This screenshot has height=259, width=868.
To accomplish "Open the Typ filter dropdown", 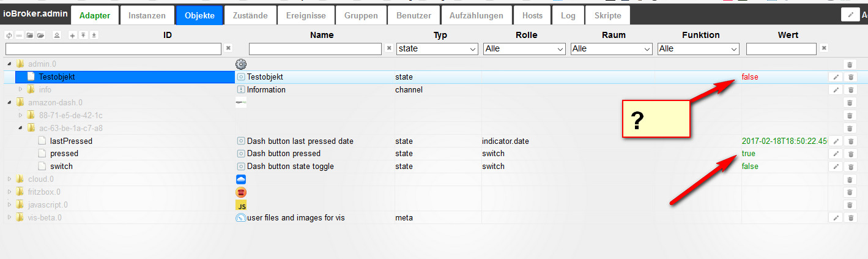I will [437, 48].
